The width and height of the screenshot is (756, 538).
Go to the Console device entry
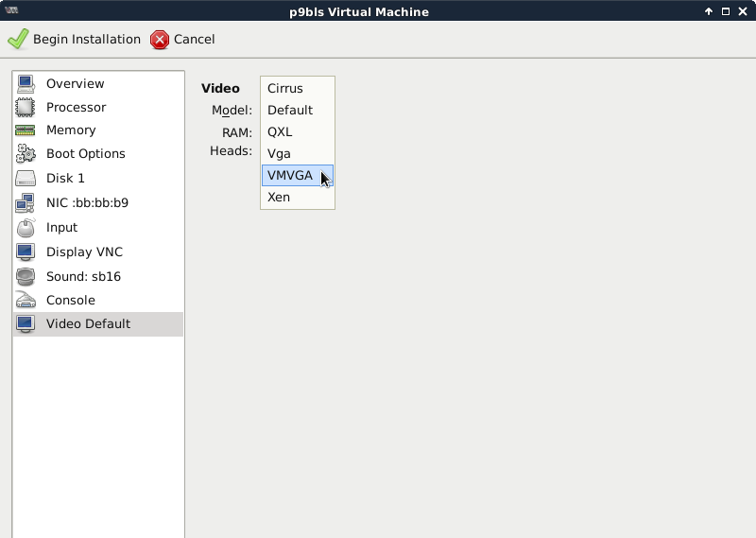coord(71,301)
